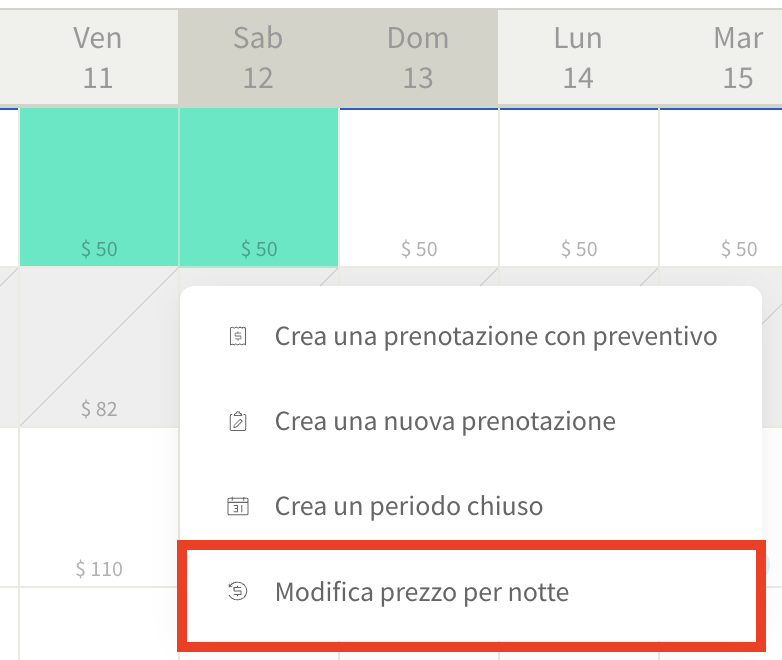
Task: Click the $ 110 Friday cell
Action: pos(99,505)
